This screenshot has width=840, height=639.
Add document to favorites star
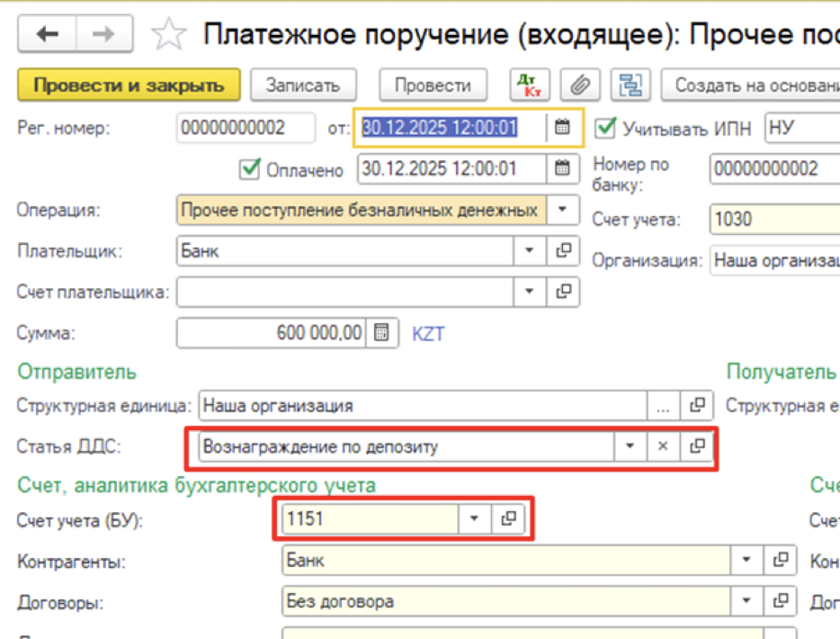(168, 35)
